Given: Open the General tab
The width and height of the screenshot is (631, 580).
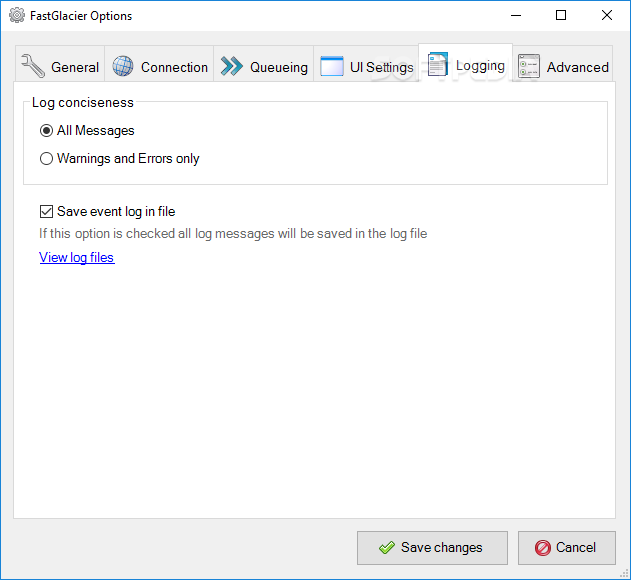Looking at the screenshot, I should 60,64.
